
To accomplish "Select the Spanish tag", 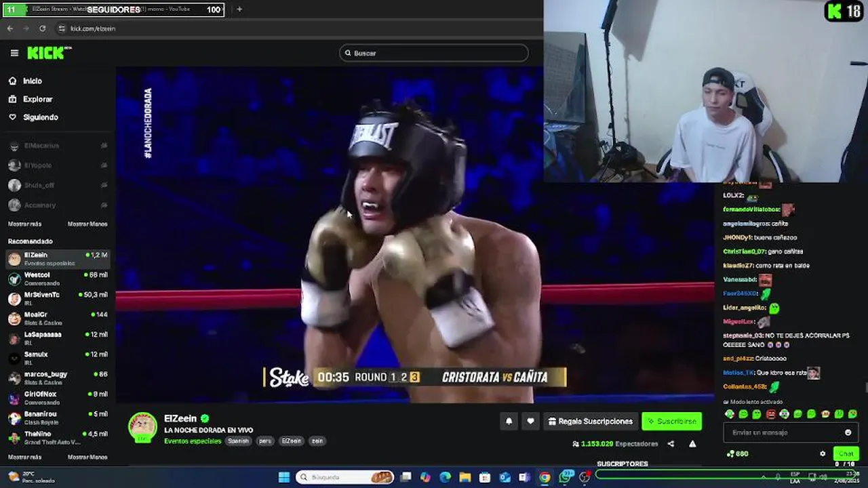I will pyautogui.click(x=238, y=441).
